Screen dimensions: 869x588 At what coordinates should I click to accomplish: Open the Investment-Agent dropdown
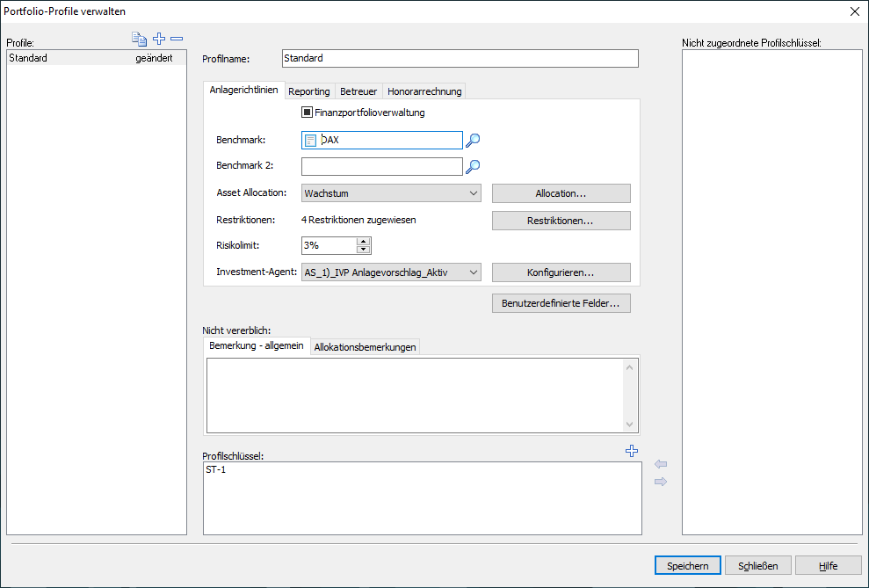(x=473, y=272)
